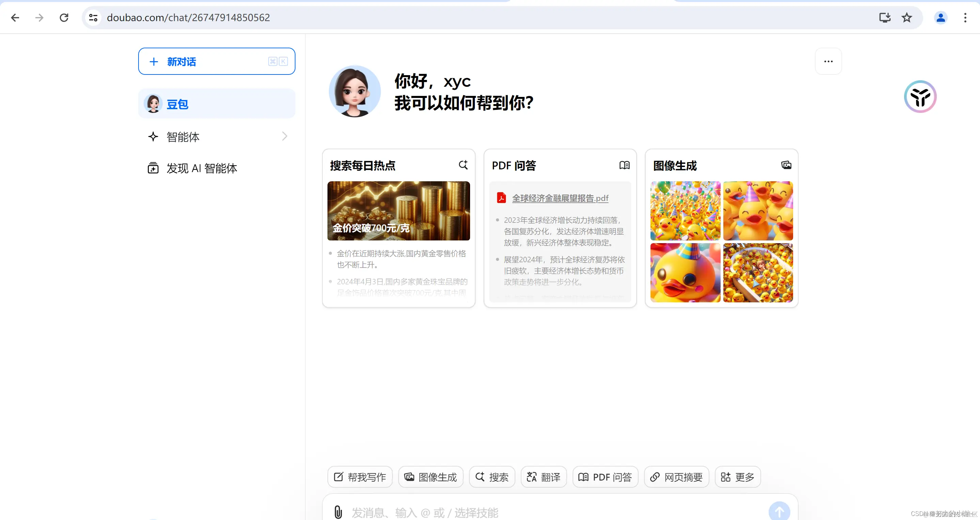Image resolution: width=980 pixels, height=520 pixels.
Task: Click search icon on 搜索每日热点 card
Action: tap(463, 165)
